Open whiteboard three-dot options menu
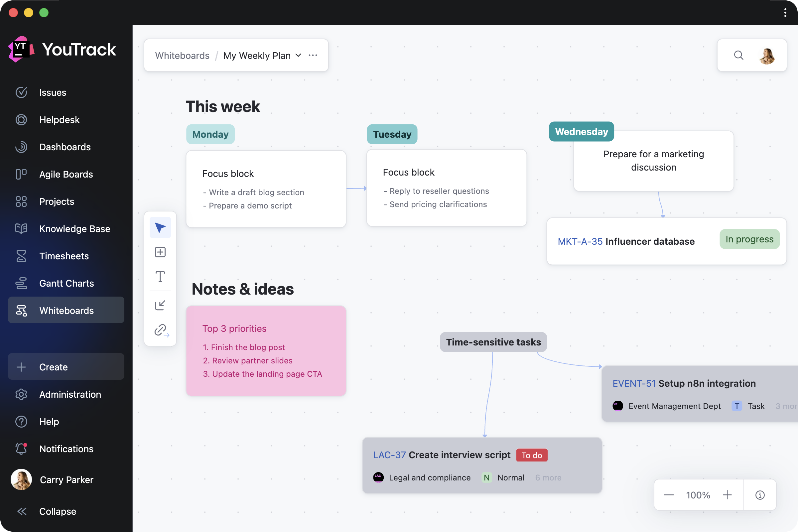Screen dimensions: 798x532 313,55
